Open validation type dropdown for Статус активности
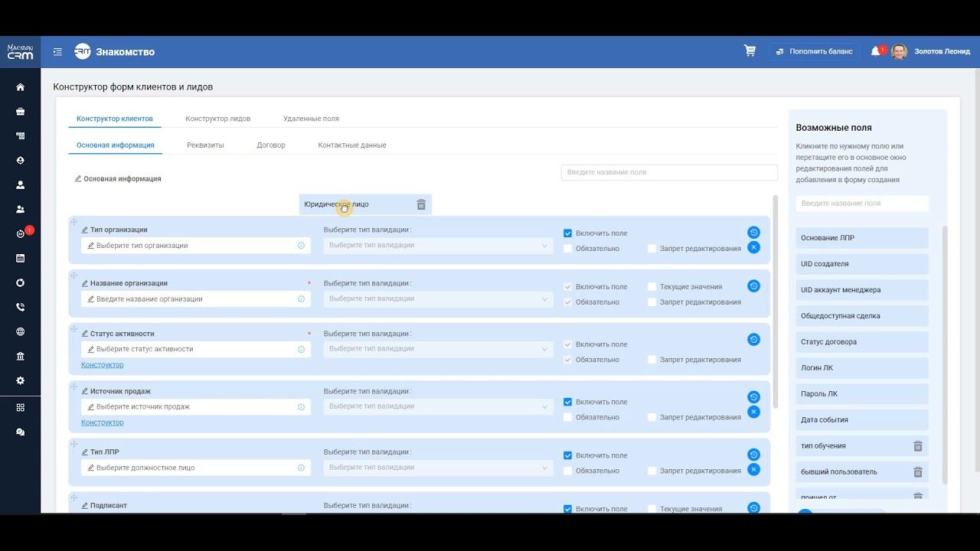Viewport: 980px width, 551px height. (x=438, y=349)
